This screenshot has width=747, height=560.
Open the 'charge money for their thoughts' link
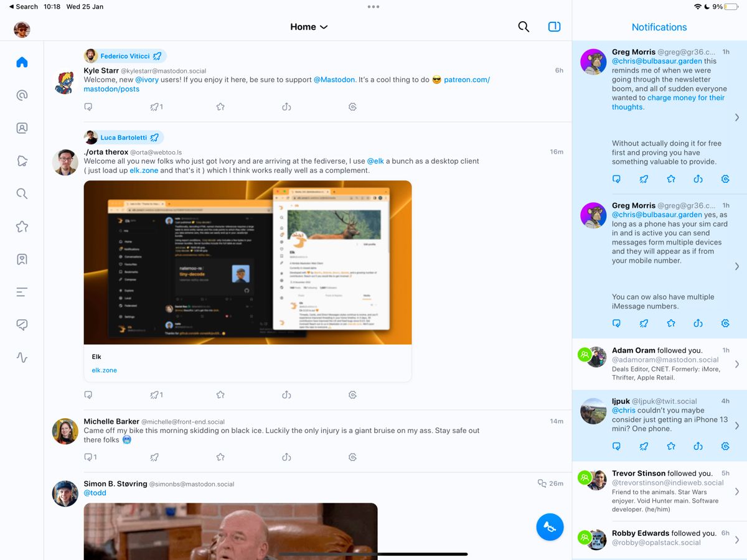click(669, 102)
